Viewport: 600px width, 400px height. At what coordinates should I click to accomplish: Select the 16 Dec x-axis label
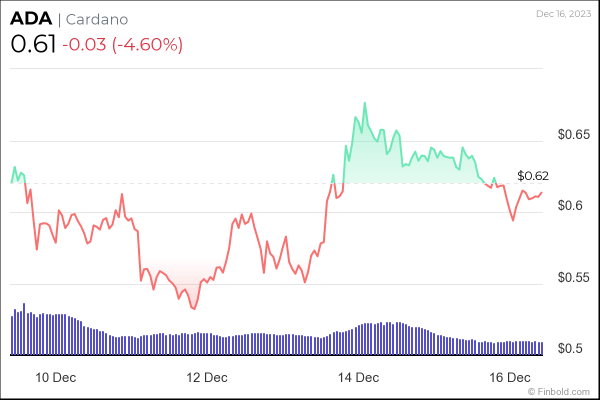click(510, 378)
